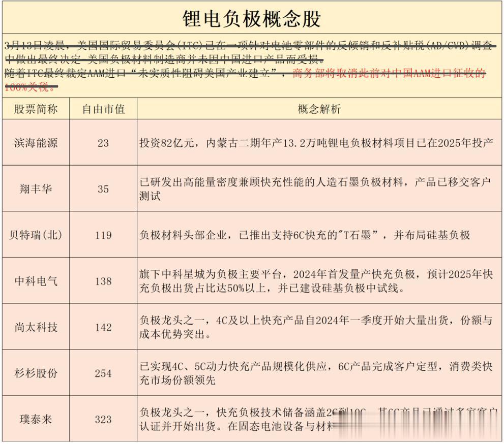The height and width of the screenshot is (444, 504).
Task: Click 尚太科技 description about 4C及以上快充产品
Action: pyautogui.click(x=316, y=327)
